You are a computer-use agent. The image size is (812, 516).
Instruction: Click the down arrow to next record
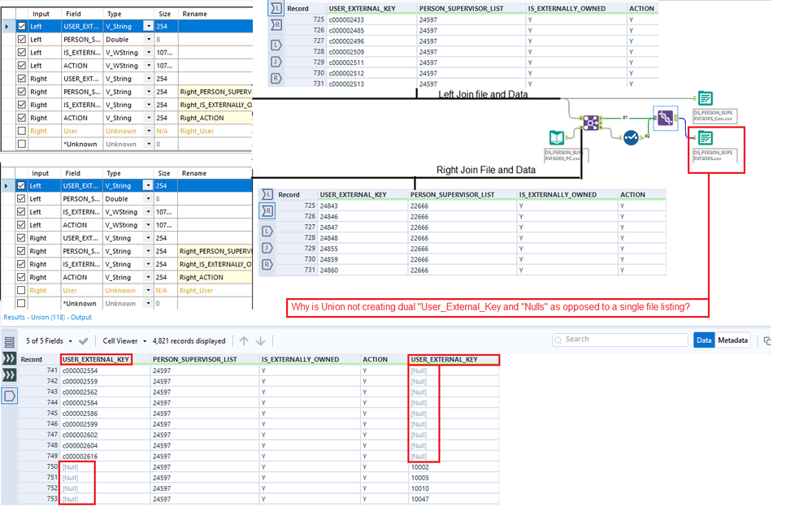[260, 340]
